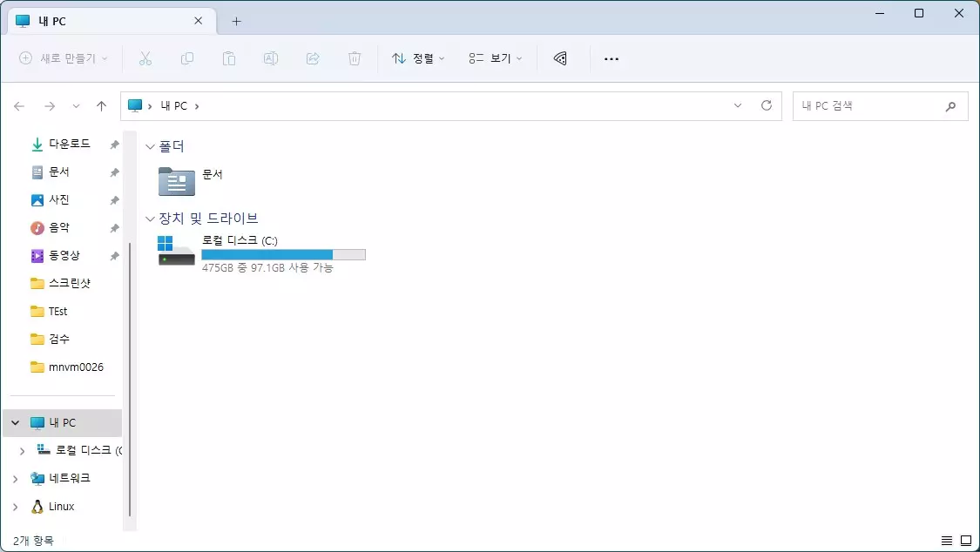This screenshot has height=552, width=980.
Task: Select 내 PC in navigation tree
Action: 63,423
